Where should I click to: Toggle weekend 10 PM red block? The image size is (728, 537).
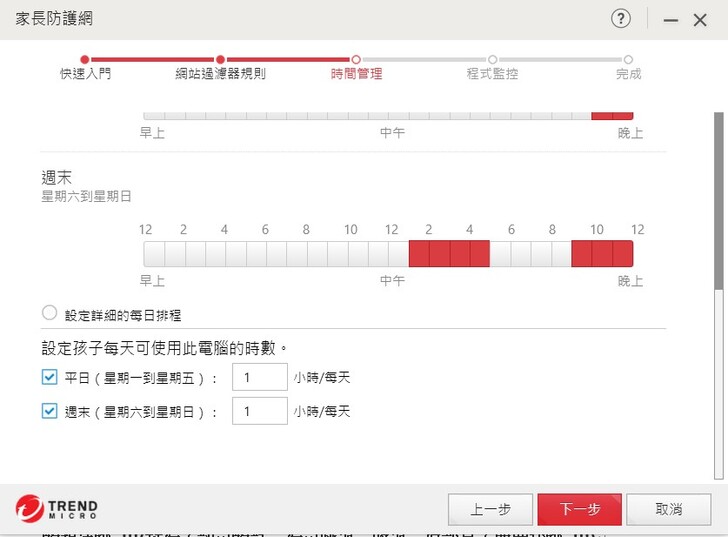pyautogui.click(x=602, y=253)
